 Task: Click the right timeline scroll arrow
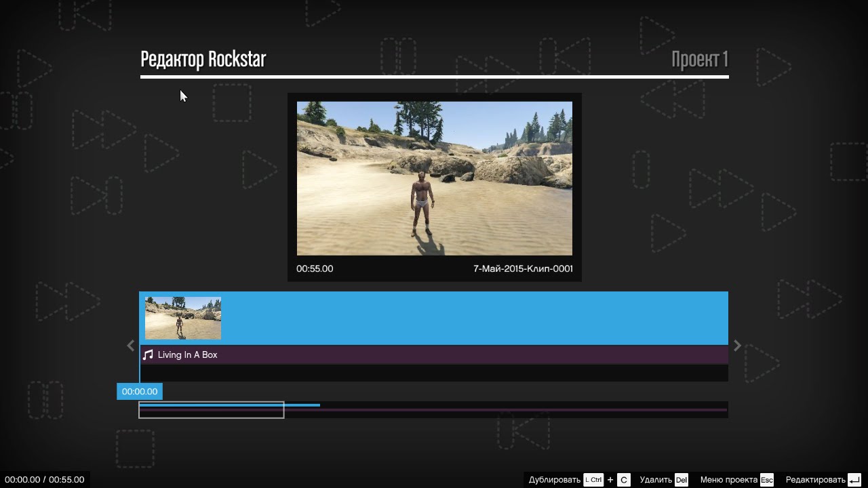coord(737,346)
